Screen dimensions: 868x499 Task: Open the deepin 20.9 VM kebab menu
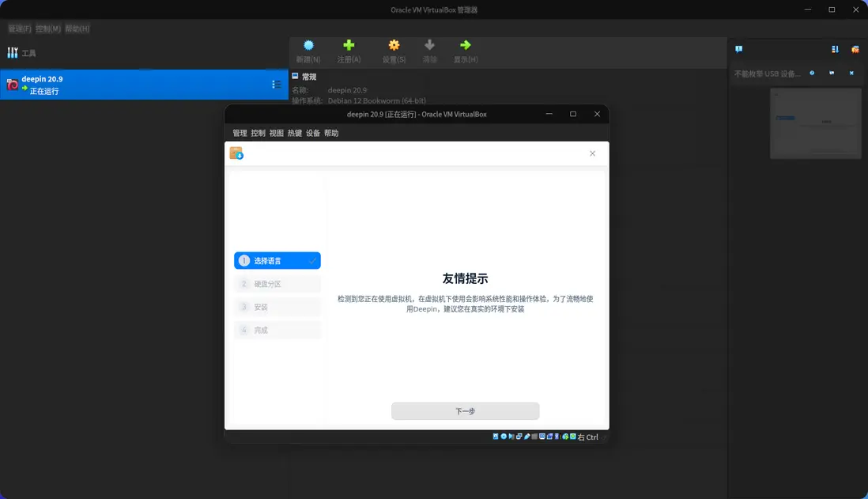pos(275,84)
